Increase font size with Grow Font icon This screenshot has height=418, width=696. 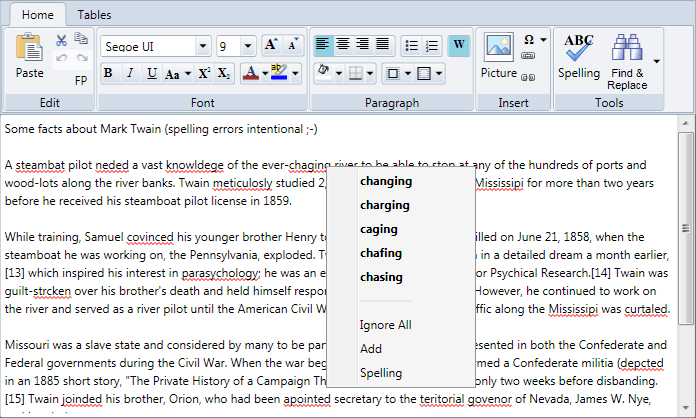pyautogui.click(x=271, y=44)
